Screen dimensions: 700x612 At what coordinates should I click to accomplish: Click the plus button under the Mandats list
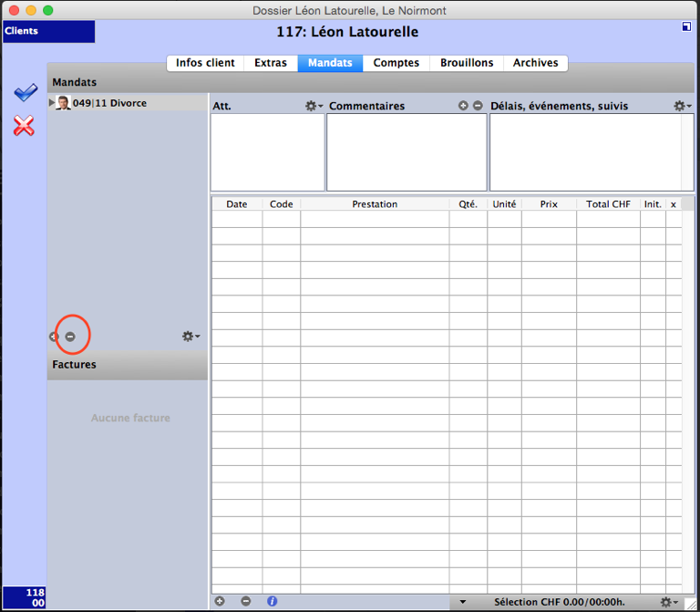pyautogui.click(x=54, y=337)
